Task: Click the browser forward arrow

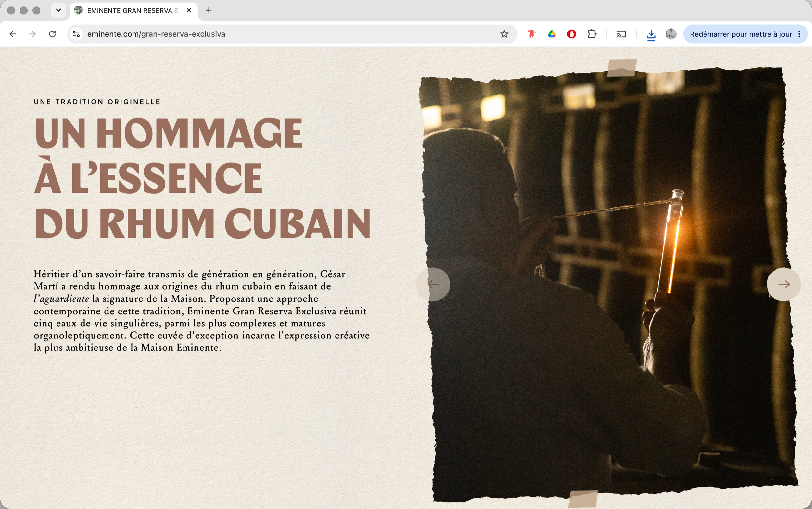Action: click(32, 34)
